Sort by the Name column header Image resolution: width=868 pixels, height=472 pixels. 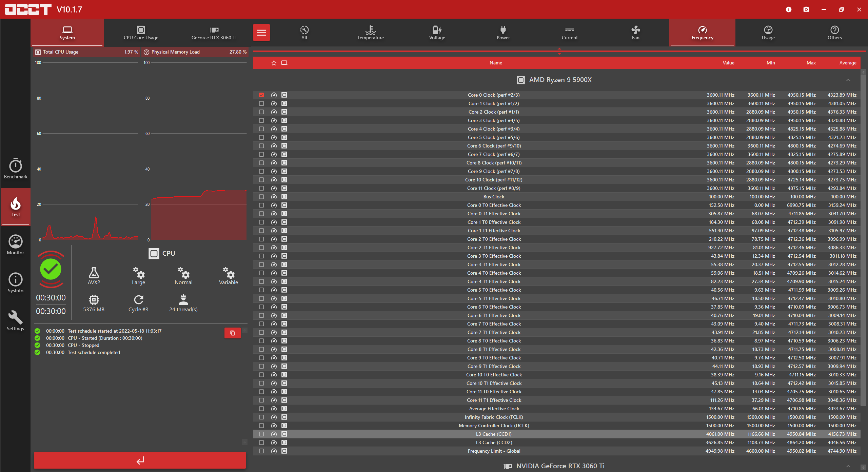496,63
